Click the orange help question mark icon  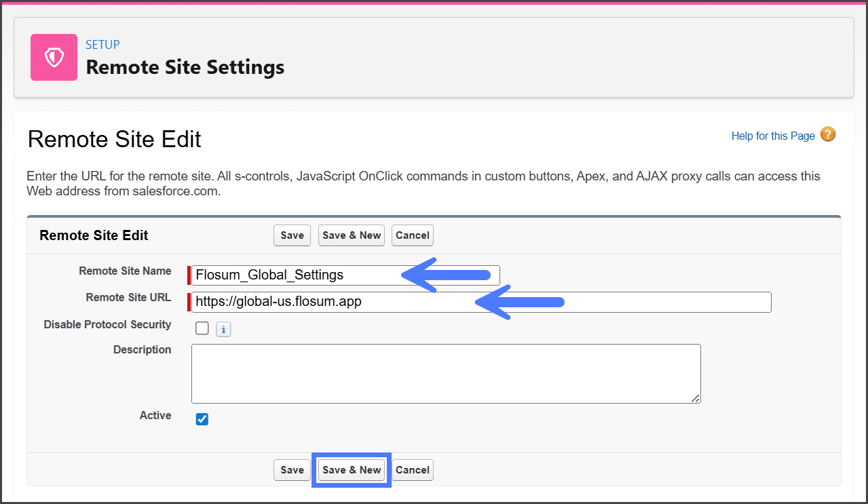pyautogui.click(x=828, y=134)
